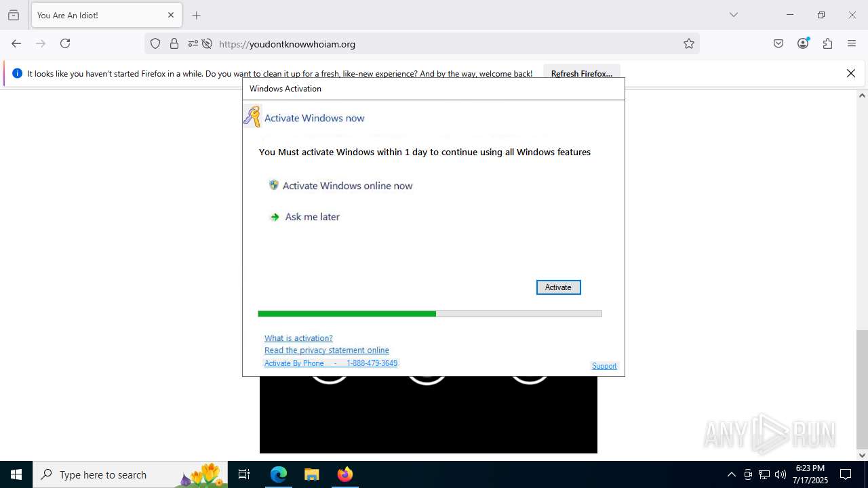The height and width of the screenshot is (488, 868).
Task: Click the green activation progress bar
Action: coord(430,314)
